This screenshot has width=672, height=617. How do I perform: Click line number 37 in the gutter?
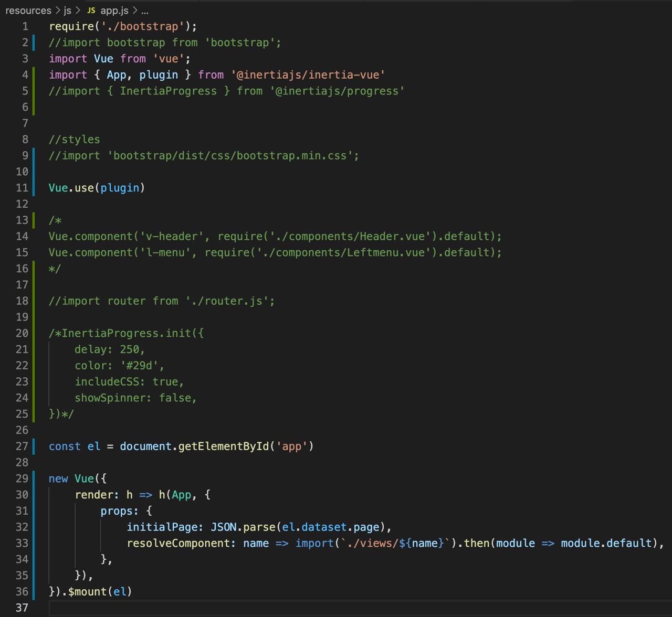[22, 608]
